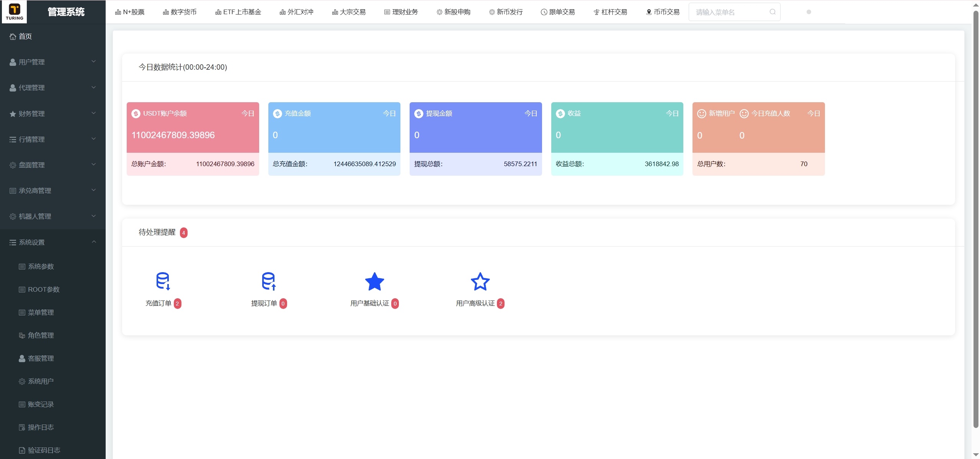Click the 收益总额 value 3618842.98
Screen dimensions: 980x459
tap(661, 164)
